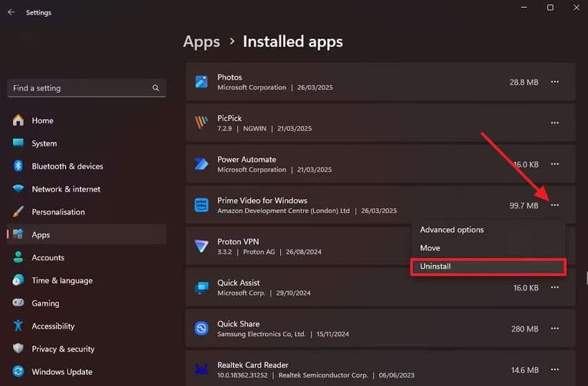
Task: Click the Prime Video size 99.7 MB
Action: (x=524, y=205)
